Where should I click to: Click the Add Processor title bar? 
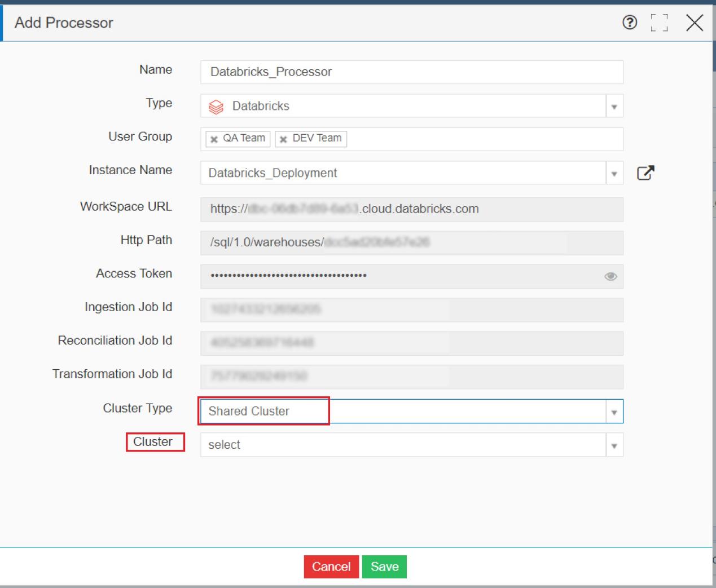coord(64,23)
